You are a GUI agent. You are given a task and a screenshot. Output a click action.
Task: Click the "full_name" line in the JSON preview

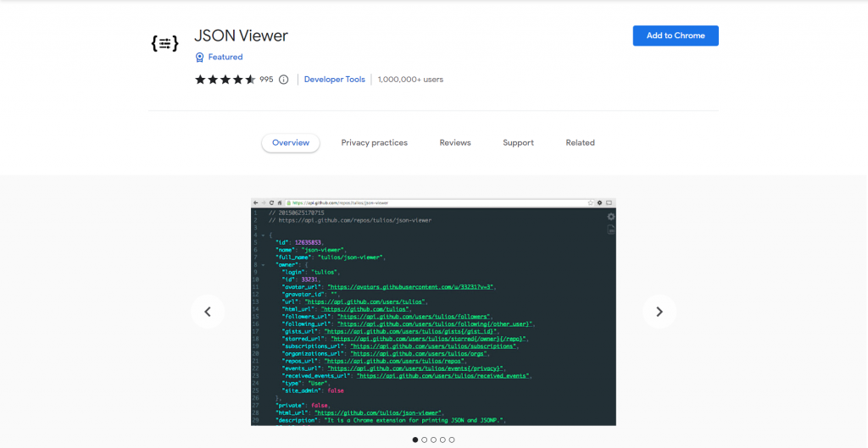[x=330, y=257]
